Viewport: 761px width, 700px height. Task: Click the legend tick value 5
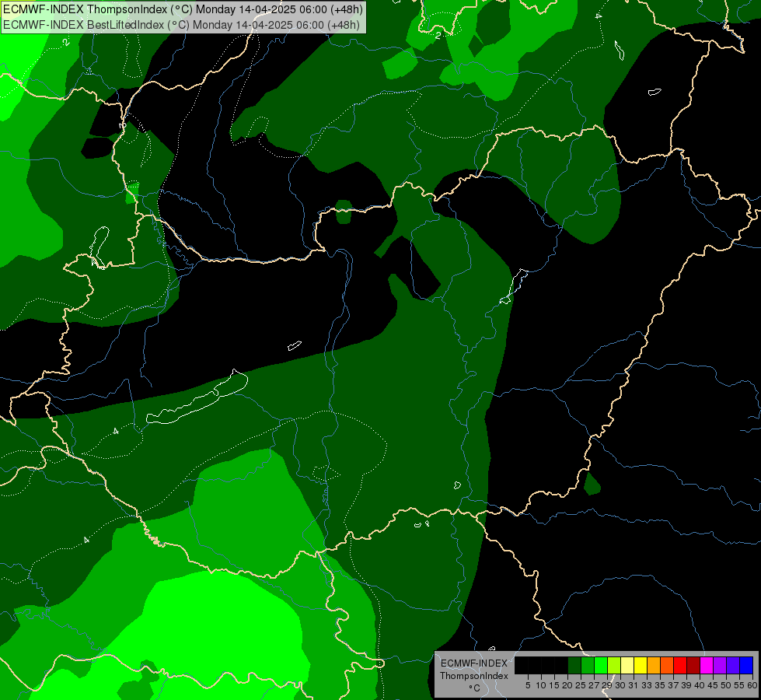528,685
